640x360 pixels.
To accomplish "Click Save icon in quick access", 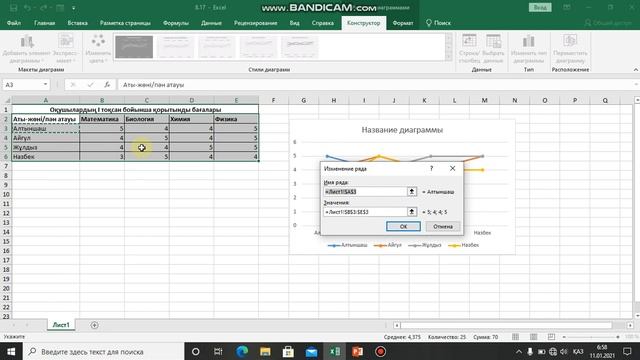I will (13, 7).
